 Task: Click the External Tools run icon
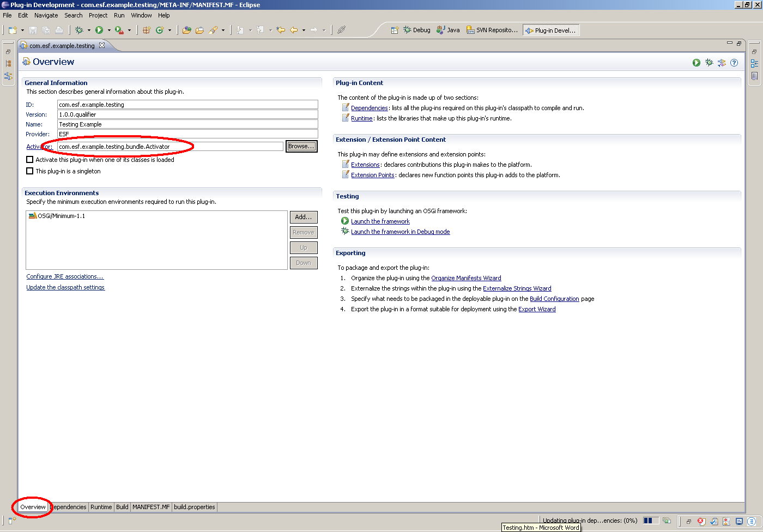point(119,30)
